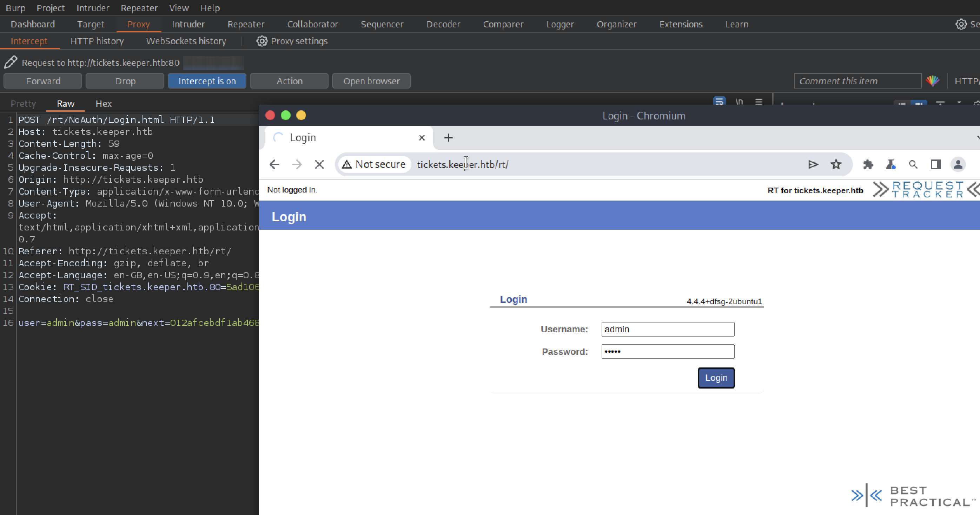This screenshot has width=980, height=515.
Task: Click Chromium back arrow
Action: pos(274,164)
